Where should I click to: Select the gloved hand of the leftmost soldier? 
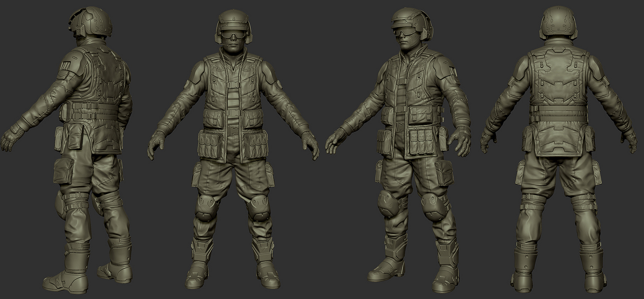tap(10, 137)
